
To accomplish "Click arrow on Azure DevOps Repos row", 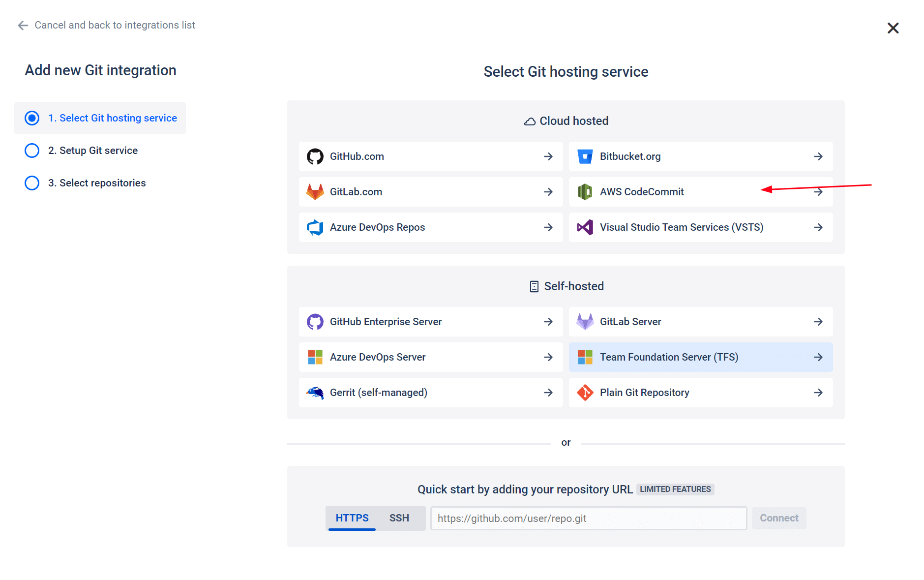I will pos(548,227).
